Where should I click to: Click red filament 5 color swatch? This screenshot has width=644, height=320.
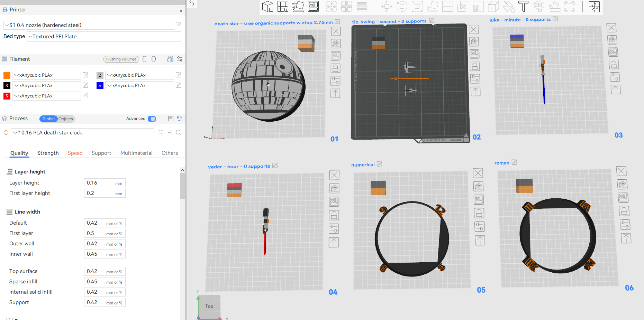point(7,96)
